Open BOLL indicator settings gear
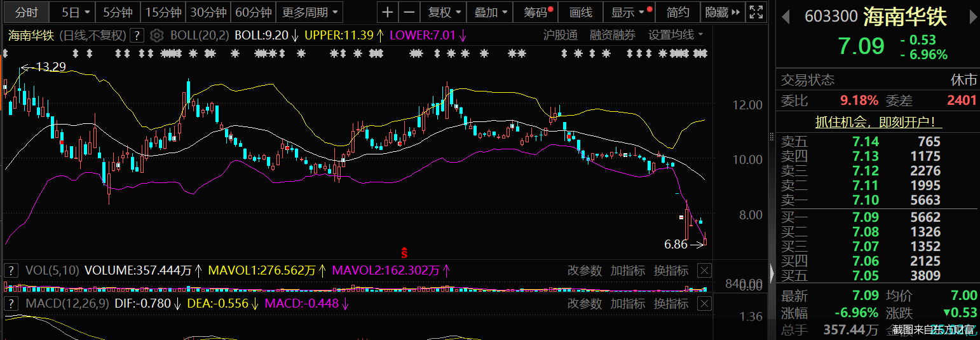This screenshot has height=340, width=980. point(158,36)
